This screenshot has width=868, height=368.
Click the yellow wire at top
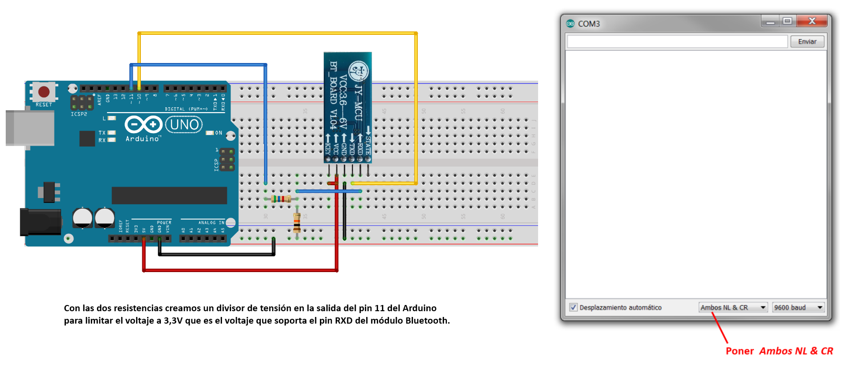pyautogui.click(x=277, y=33)
